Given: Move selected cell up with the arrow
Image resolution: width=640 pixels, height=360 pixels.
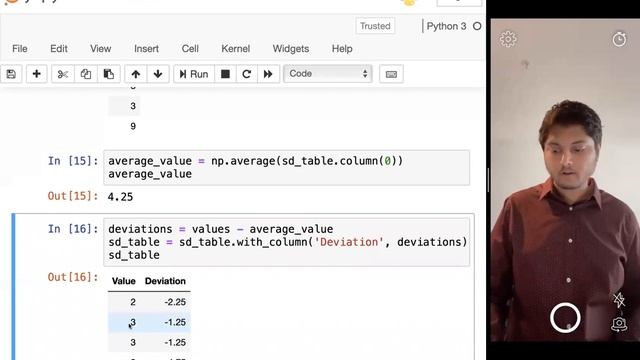Looking at the screenshot, I should point(136,74).
